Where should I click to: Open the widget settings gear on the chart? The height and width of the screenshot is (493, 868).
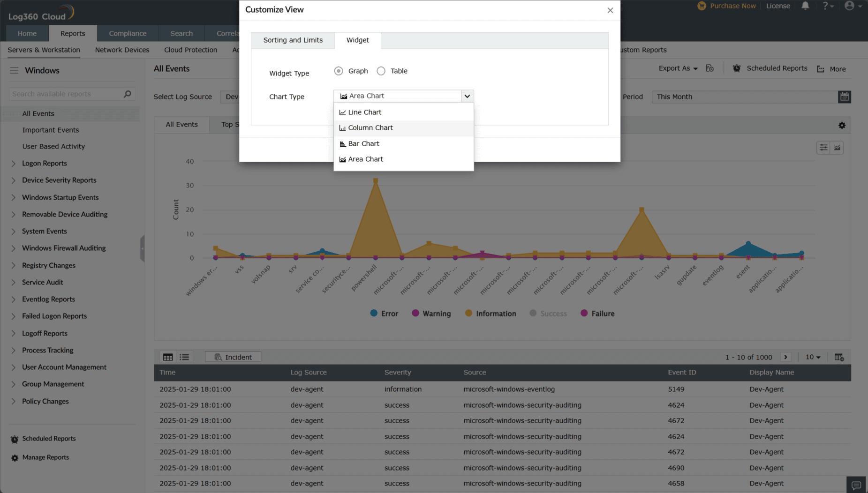(x=842, y=125)
